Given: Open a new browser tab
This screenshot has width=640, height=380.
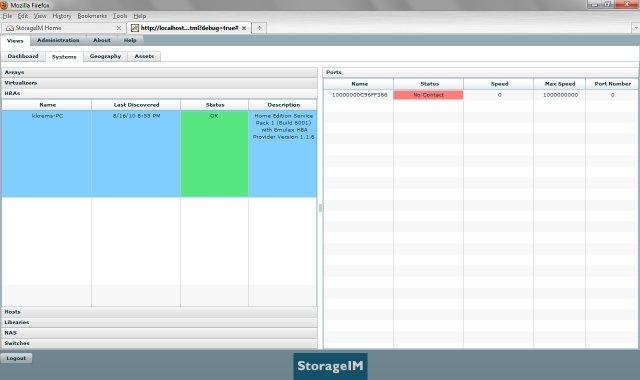Looking at the screenshot, I should (259, 28).
